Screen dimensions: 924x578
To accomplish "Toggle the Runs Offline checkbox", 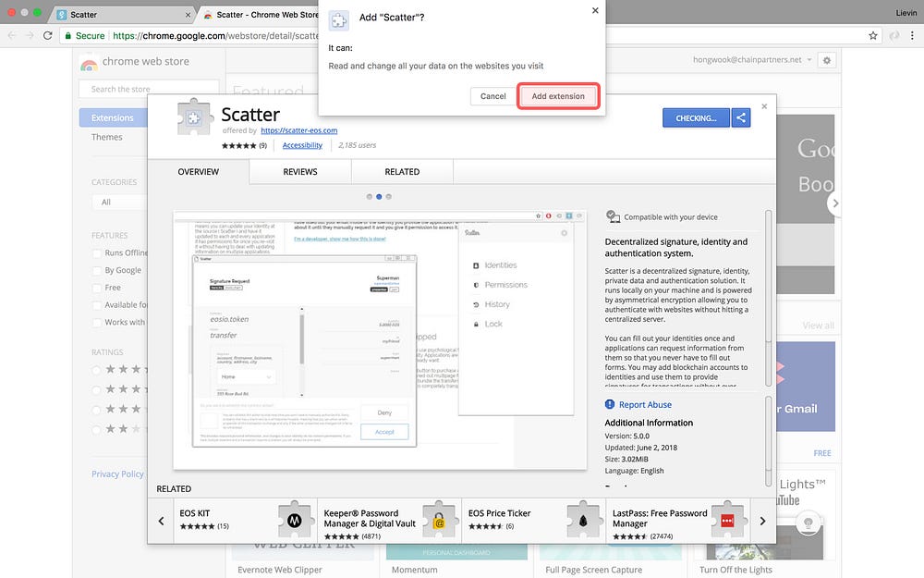I will coord(97,253).
